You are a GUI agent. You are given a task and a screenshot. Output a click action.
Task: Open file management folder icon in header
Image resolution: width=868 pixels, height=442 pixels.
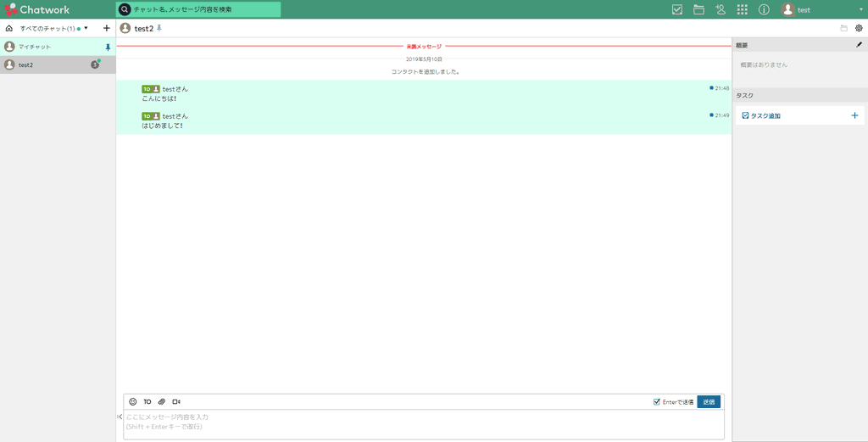click(699, 9)
